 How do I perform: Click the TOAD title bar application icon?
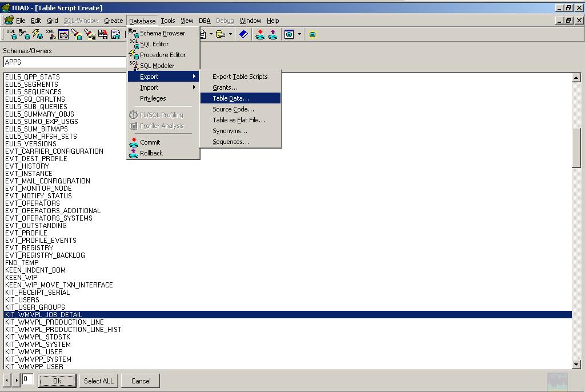(6, 7)
